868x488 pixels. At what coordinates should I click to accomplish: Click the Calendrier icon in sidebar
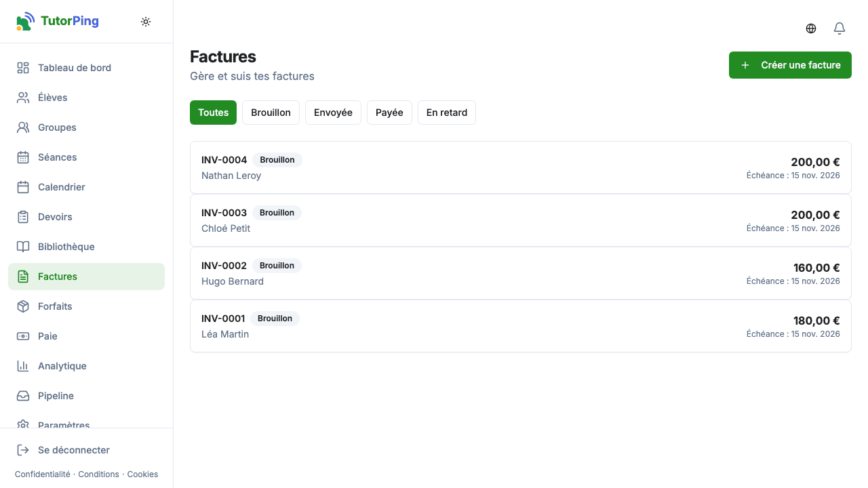click(23, 187)
